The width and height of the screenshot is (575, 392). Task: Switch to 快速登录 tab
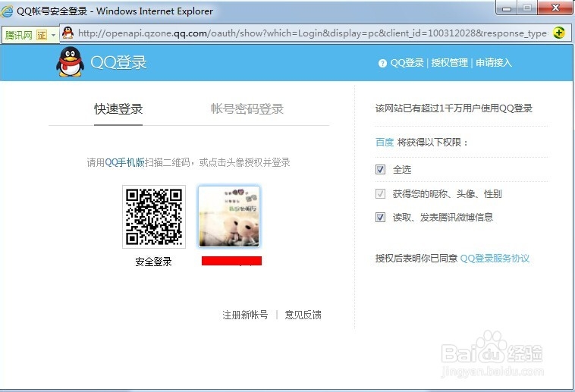(x=118, y=109)
